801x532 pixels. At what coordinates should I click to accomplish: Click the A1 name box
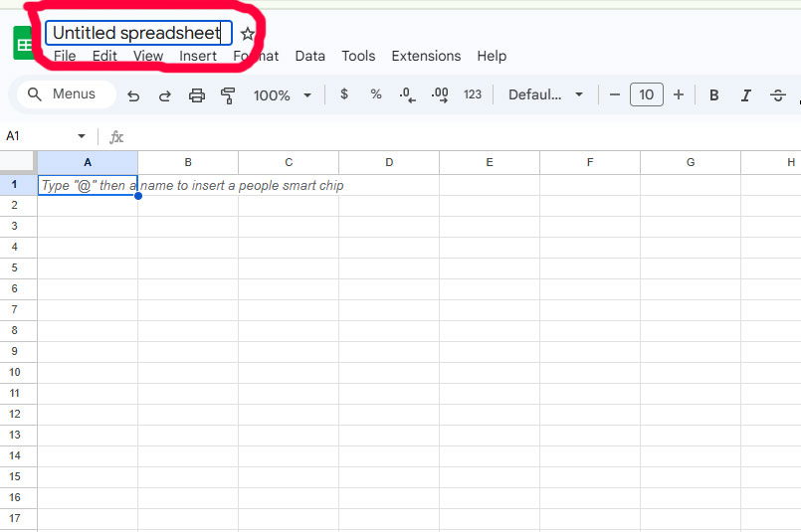39,136
